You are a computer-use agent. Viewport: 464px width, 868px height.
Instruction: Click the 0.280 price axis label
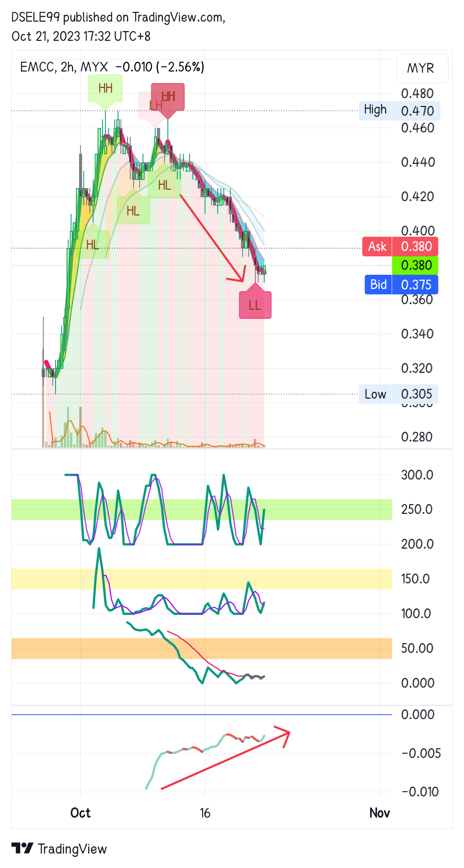[417, 437]
